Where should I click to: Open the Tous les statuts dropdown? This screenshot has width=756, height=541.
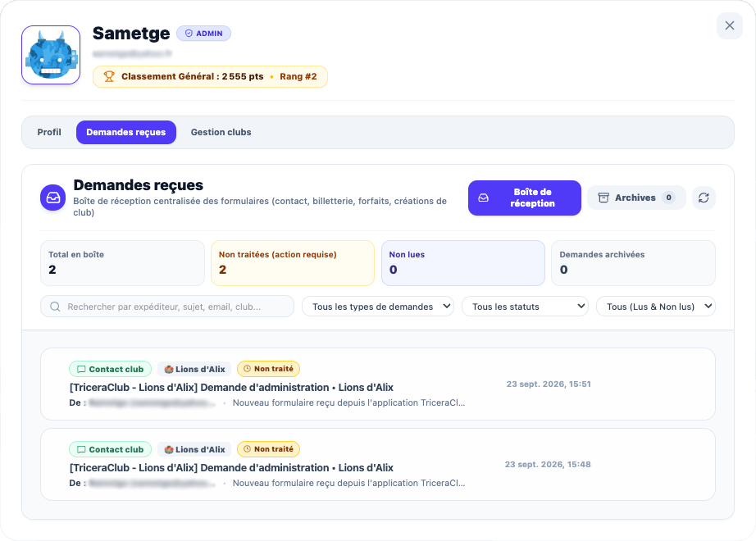(525, 307)
